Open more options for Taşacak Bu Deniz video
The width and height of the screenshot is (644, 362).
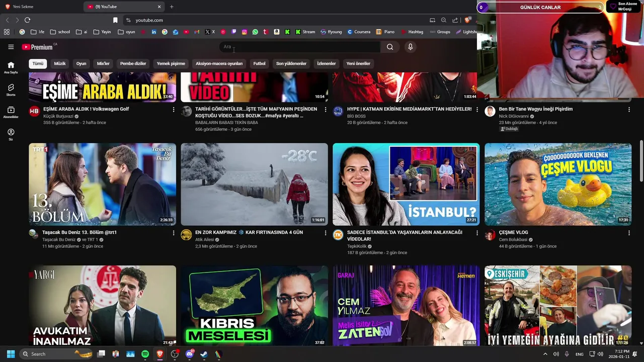[x=174, y=233]
